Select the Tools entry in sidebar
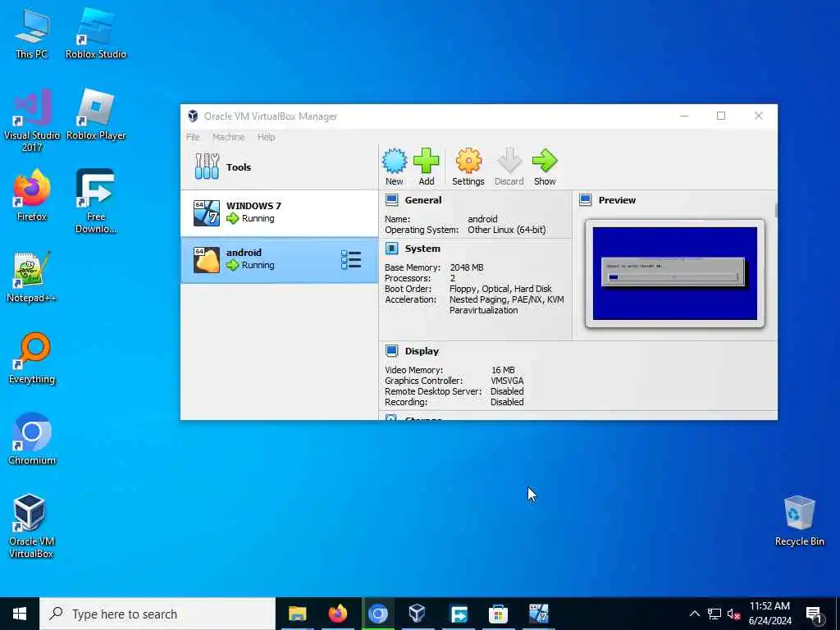The image size is (840, 630). (x=279, y=167)
